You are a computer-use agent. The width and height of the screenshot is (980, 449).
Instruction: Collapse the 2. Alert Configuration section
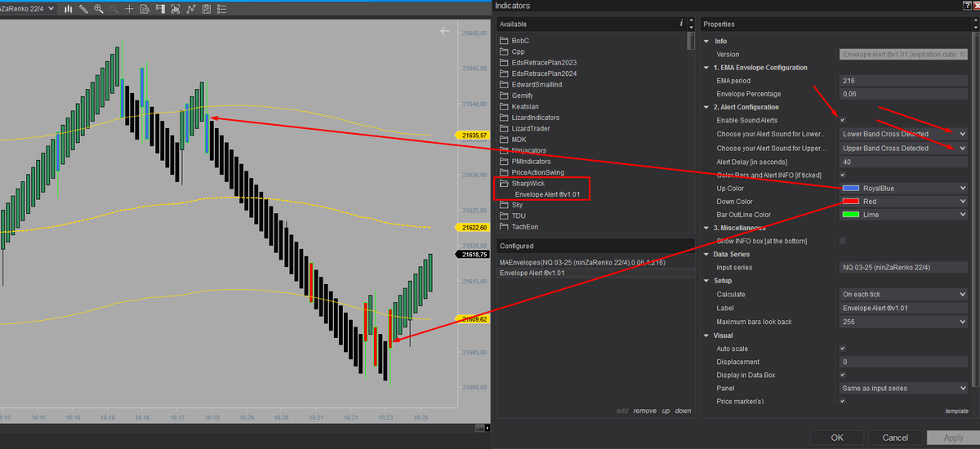pos(707,107)
